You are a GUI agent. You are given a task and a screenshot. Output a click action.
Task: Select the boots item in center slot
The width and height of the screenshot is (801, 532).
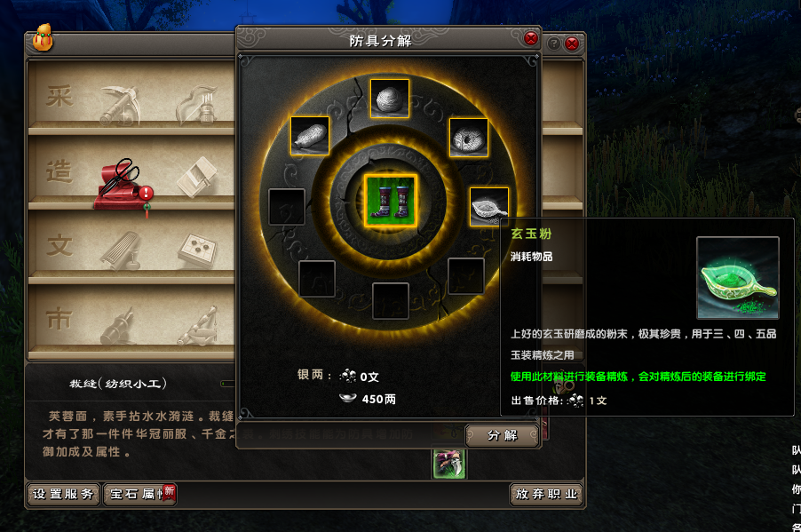pyautogui.click(x=390, y=201)
